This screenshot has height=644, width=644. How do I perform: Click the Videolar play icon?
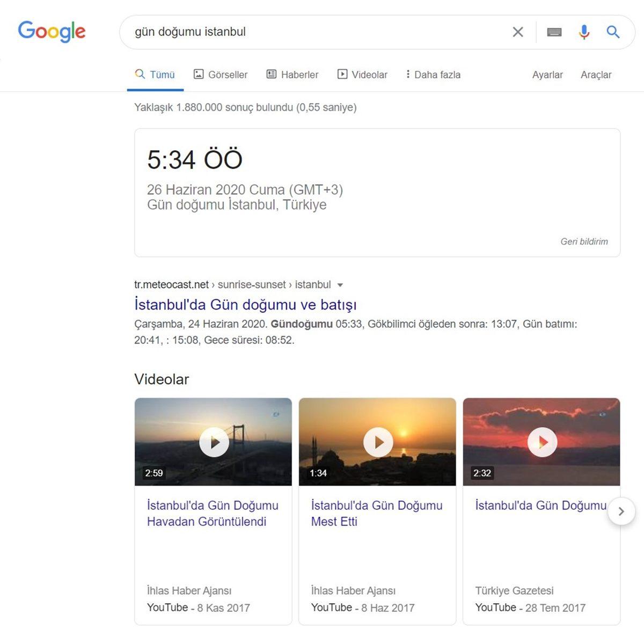pyautogui.click(x=342, y=74)
